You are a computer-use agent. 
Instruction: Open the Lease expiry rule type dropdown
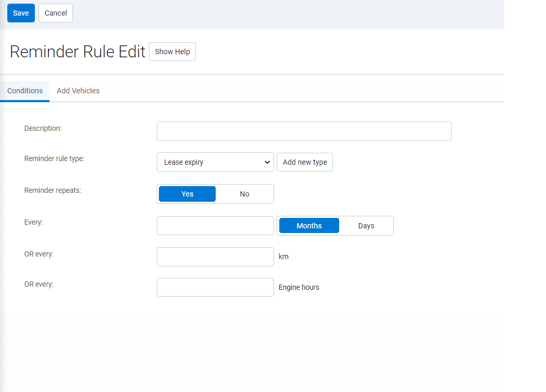click(x=215, y=162)
